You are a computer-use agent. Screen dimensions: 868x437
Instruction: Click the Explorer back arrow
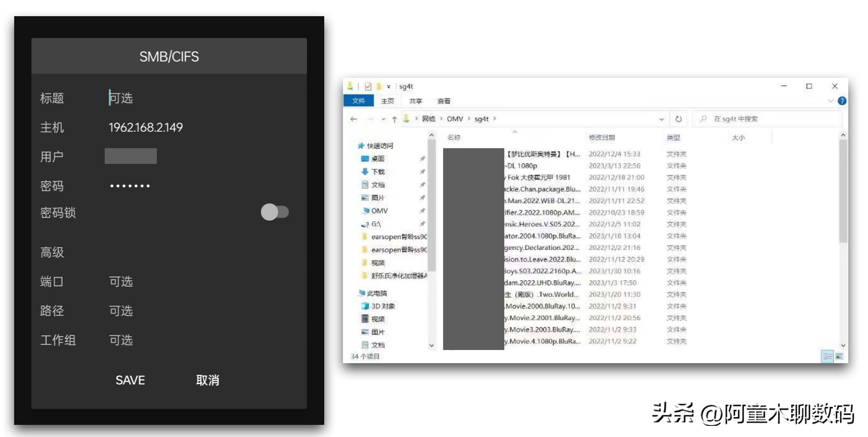(x=354, y=119)
